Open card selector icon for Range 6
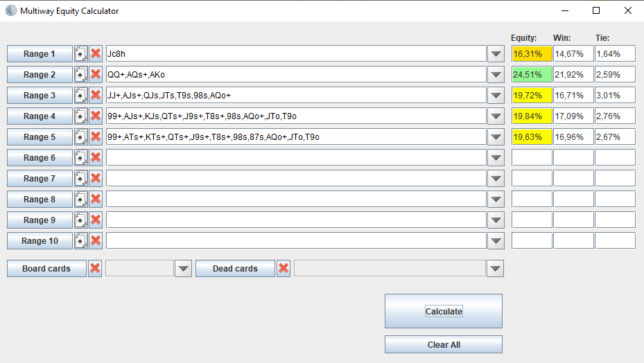Viewport: 644px width, 363px height. [x=80, y=158]
